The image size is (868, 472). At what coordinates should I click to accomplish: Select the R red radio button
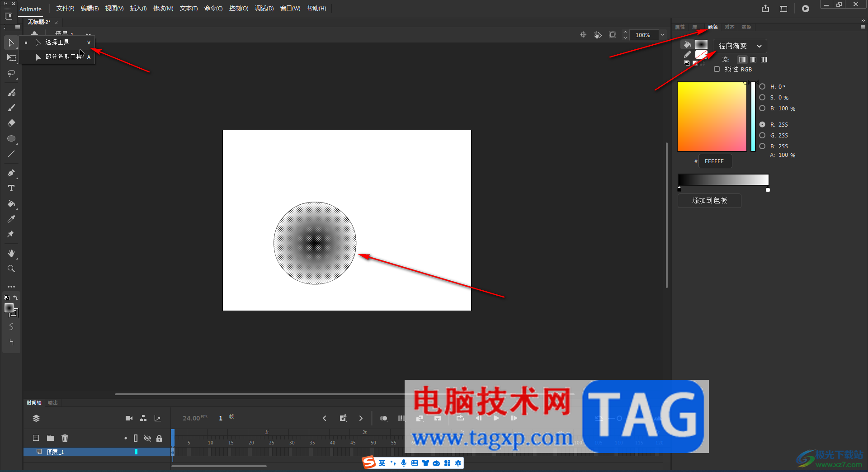point(762,124)
